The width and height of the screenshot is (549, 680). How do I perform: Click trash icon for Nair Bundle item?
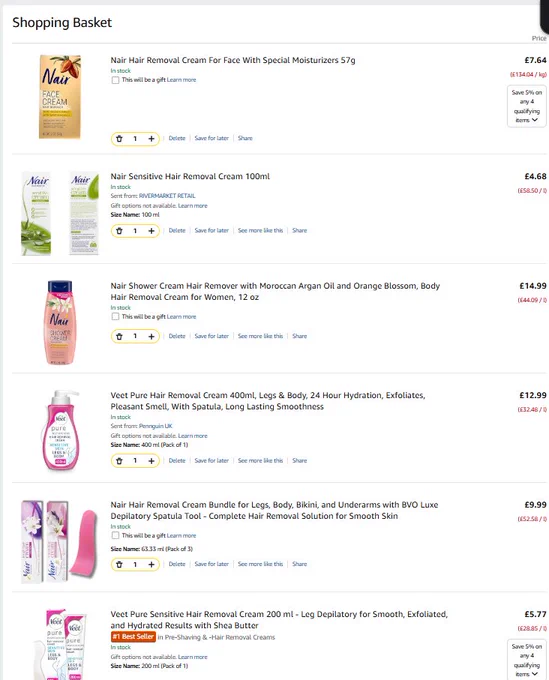coord(119,564)
